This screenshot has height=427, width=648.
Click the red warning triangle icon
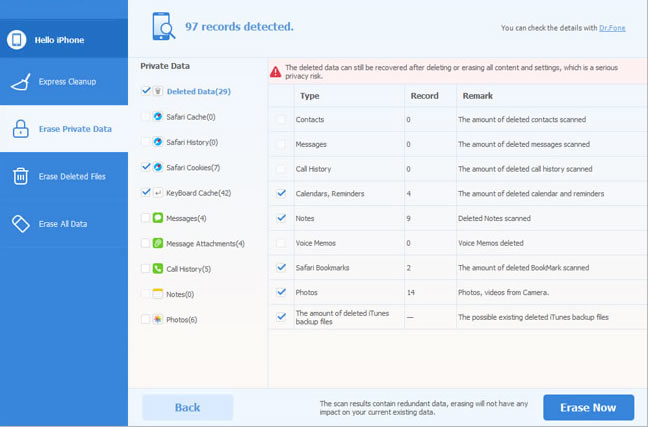276,72
